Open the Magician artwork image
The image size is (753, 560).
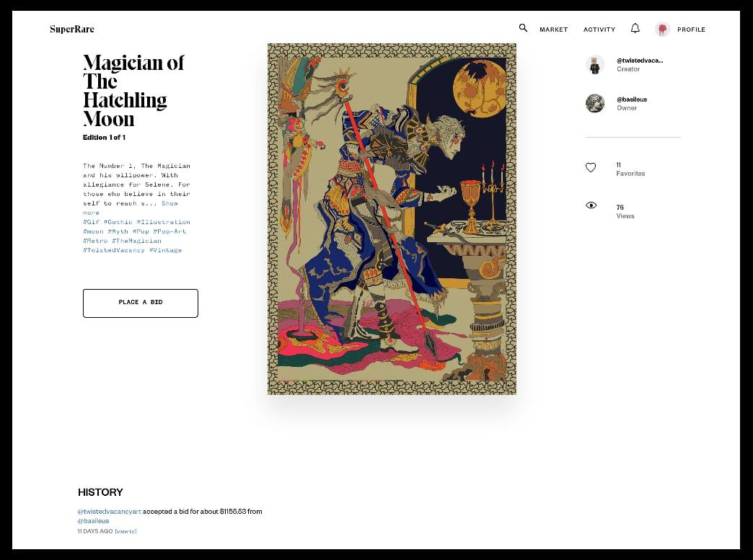(x=392, y=219)
